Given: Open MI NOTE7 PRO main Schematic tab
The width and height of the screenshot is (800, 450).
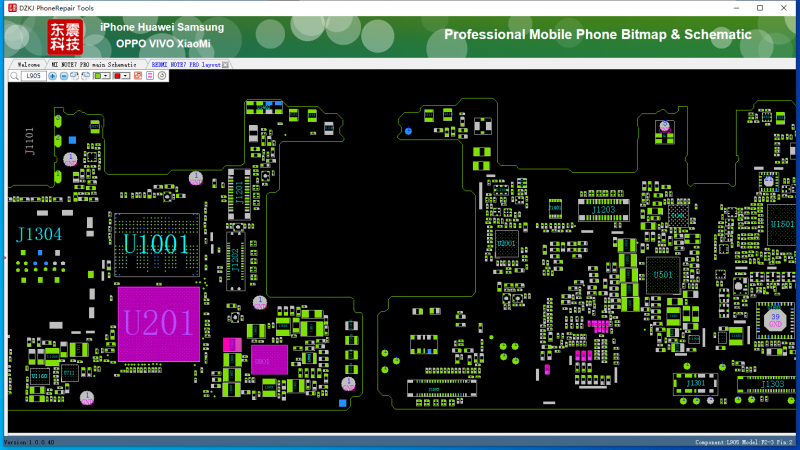Looking at the screenshot, I should click(94, 64).
